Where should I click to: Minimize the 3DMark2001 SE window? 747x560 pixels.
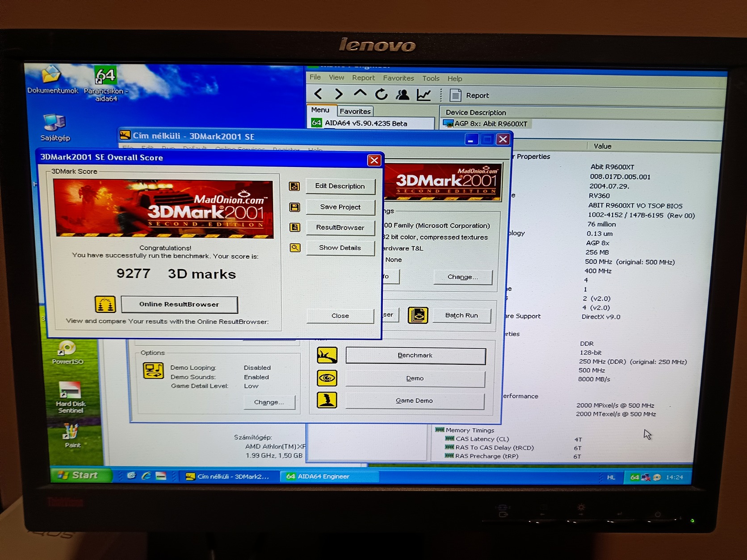pos(471,139)
